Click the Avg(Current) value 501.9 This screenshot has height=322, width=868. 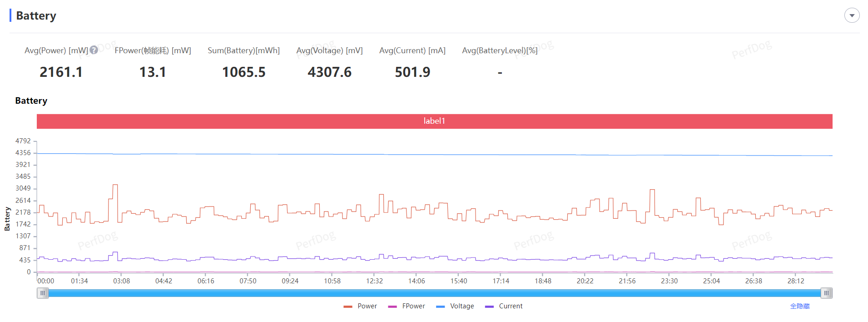coord(412,72)
